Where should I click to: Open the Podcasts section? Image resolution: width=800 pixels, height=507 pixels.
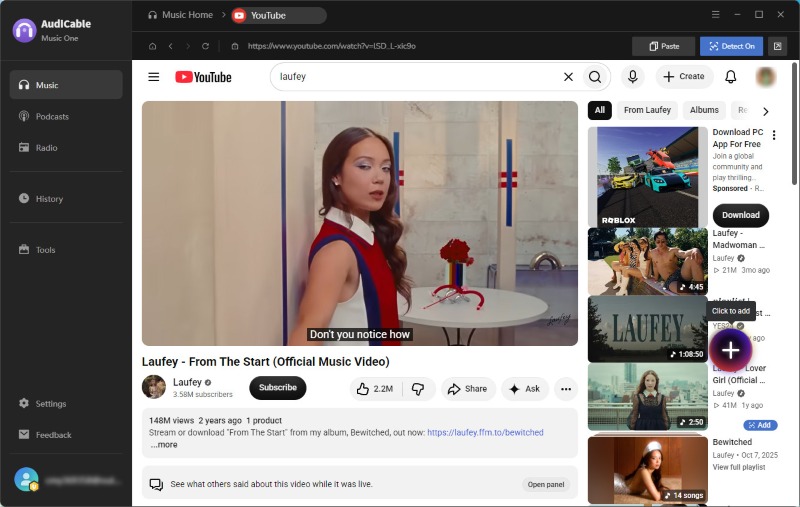click(x=66, y=116)
